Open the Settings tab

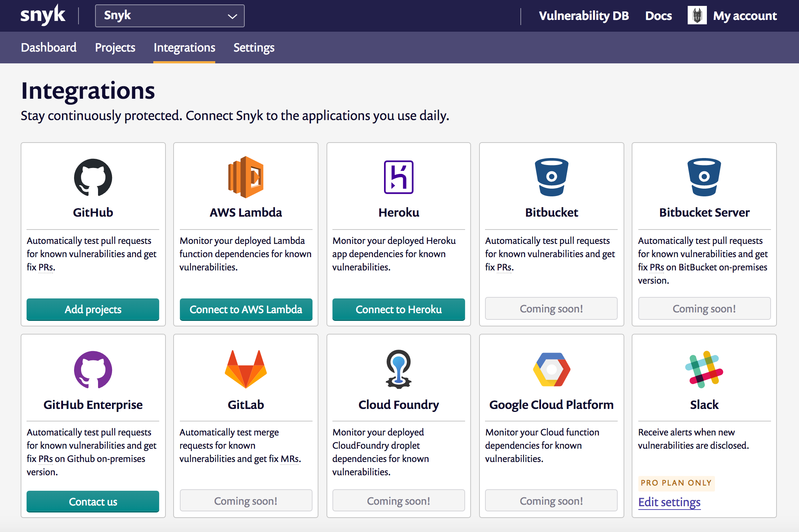click(254, 48)
